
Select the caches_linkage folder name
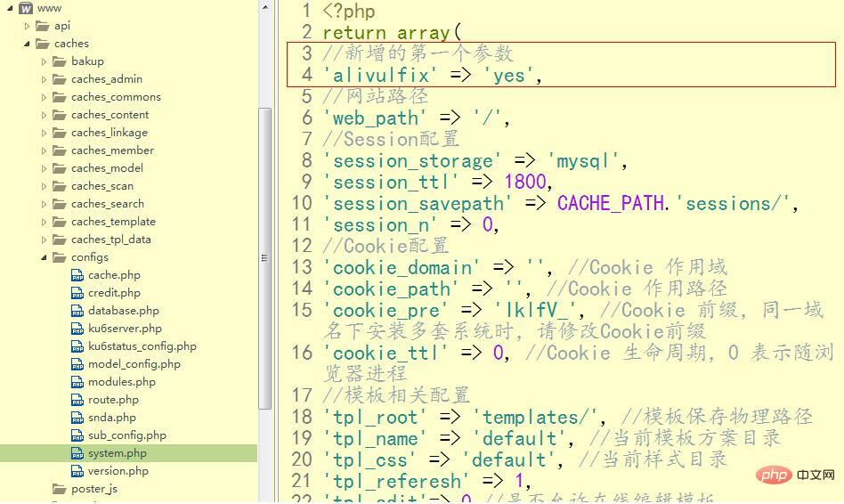point(110,133)
